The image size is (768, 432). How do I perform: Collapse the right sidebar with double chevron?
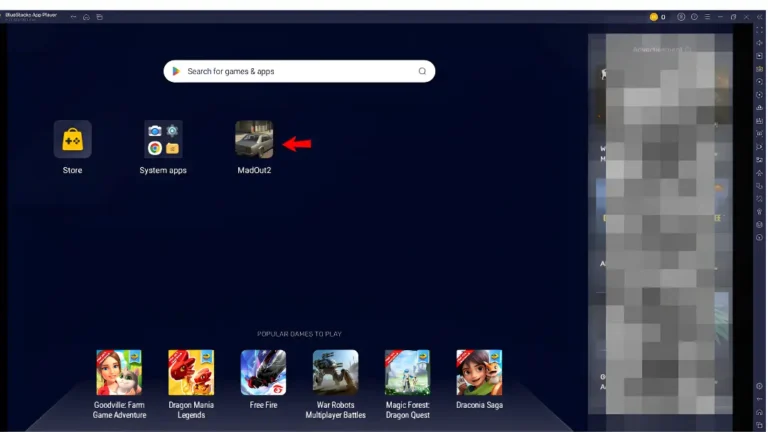[760, 17]
